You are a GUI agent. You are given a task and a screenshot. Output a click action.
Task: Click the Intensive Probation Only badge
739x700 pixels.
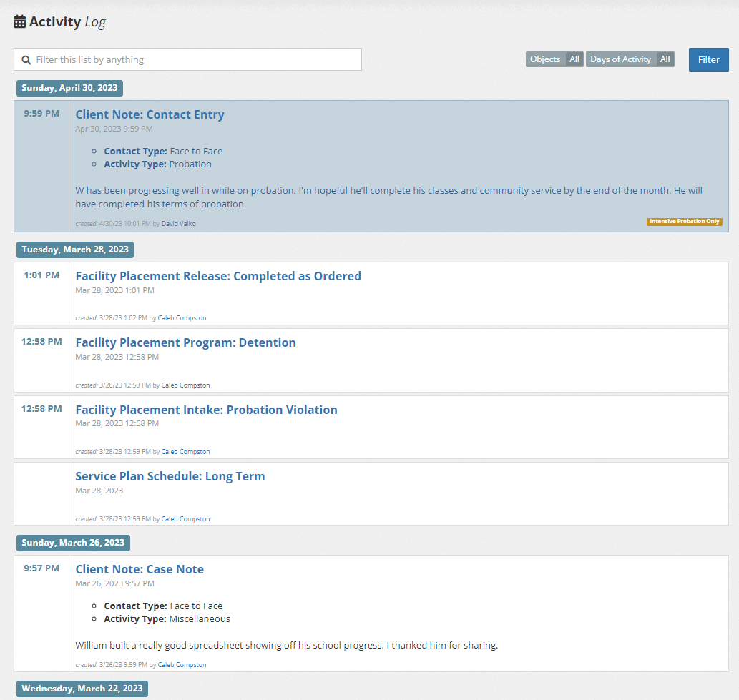pos(684,222)
